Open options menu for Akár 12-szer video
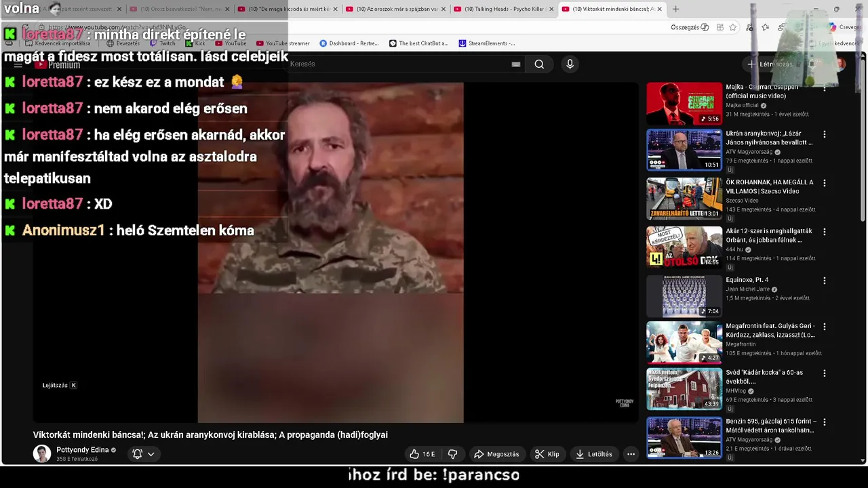 click(825, 232)
